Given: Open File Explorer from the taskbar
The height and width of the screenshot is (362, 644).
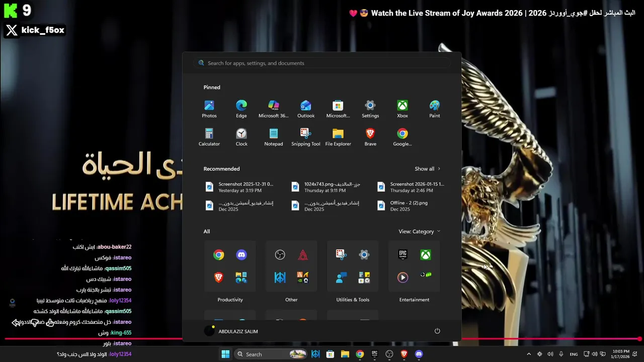Looking at the screenshot, I should coord(345,354).
